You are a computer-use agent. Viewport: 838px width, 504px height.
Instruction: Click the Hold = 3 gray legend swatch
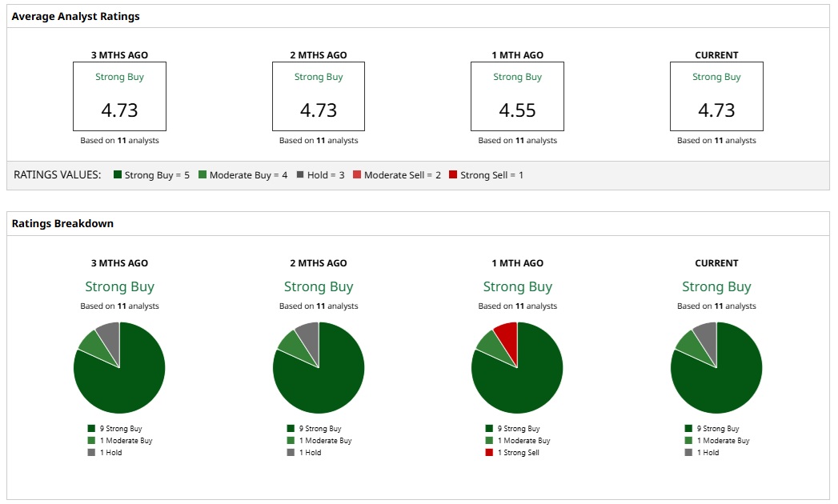point(300,174)
